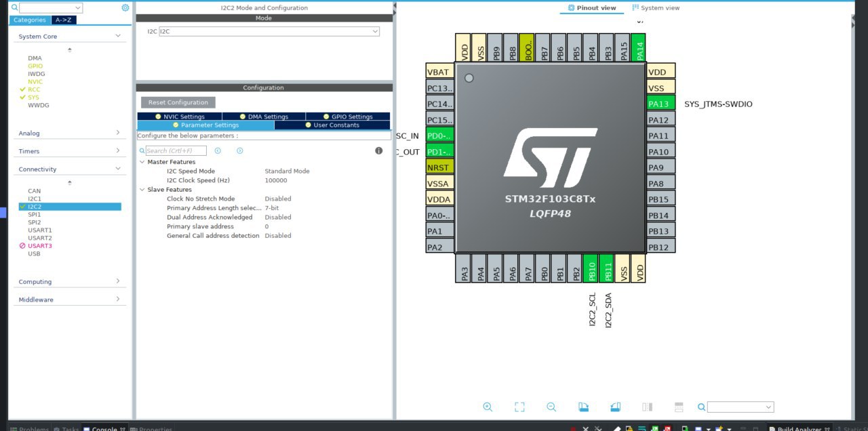Collapse the Master Features group

tap(142, 162)
